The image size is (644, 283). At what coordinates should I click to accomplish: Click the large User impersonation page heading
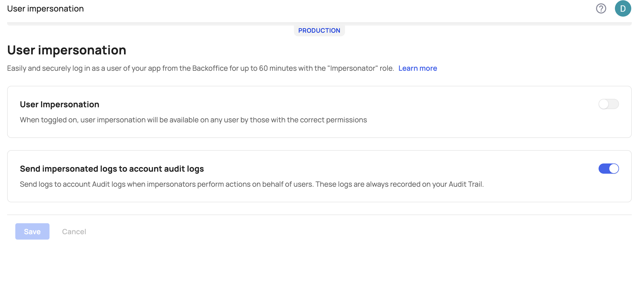67,50
